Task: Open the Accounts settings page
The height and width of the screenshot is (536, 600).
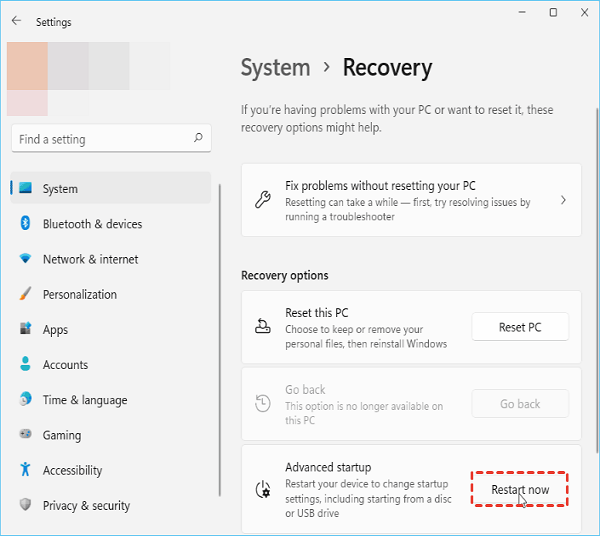Action: (x=65, y=365)
